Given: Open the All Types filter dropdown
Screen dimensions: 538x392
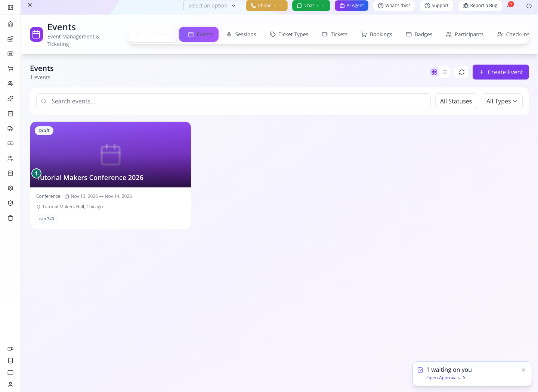Looking at the screenshot, I should coord(502,101).
